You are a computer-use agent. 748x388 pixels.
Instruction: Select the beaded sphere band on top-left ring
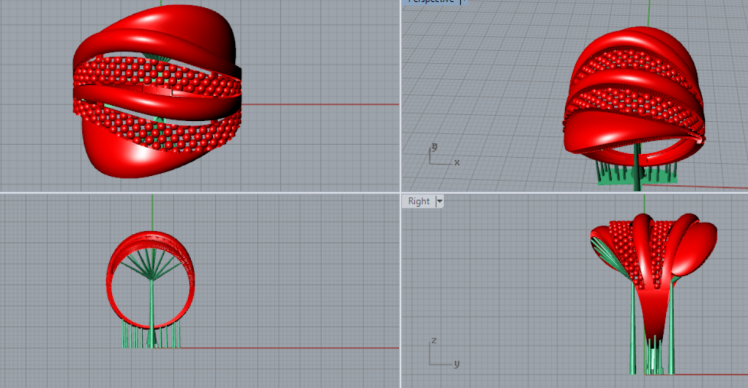coord(157,75)
